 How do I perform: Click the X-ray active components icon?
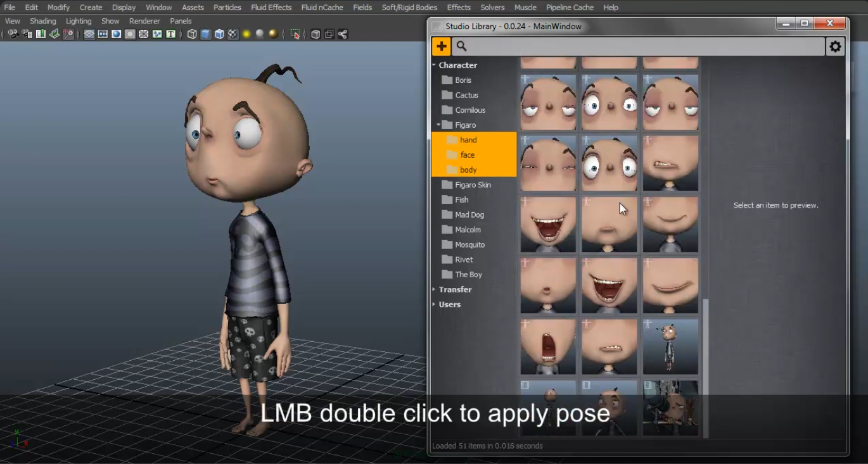329,34
